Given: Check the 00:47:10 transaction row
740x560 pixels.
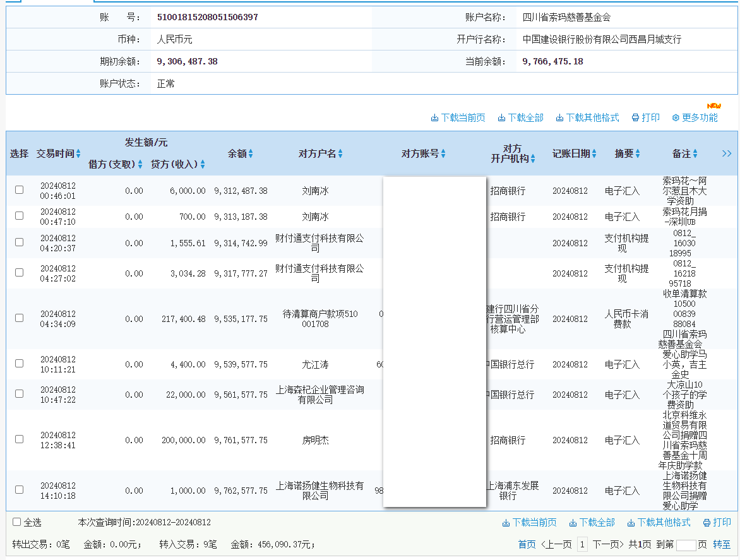Looking at the screenshot, I should pyautogui.click(x=20, y=215).
